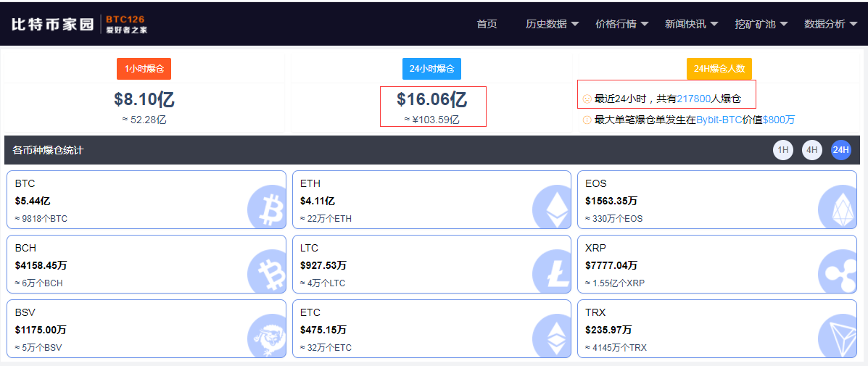The image size is (868, 366).
Task: Open the 挖矿矿池 navigation menu
Action: click(761, 24)
